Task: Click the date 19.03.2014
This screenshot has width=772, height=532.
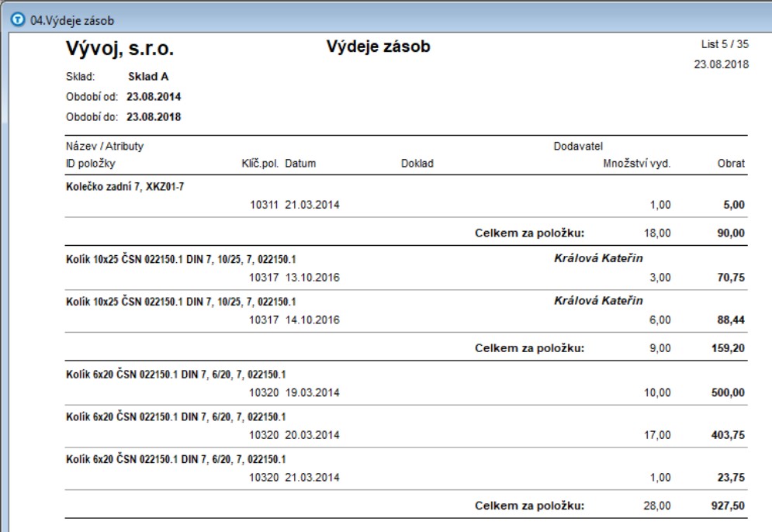Action: tap(312, 392)
